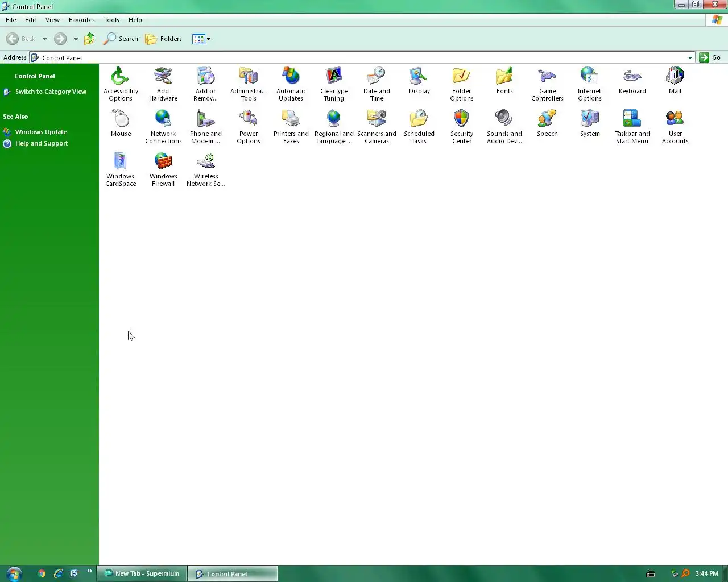Expand Quick Launch overflow chevron
728x582 pixels.
pos(89,571)
